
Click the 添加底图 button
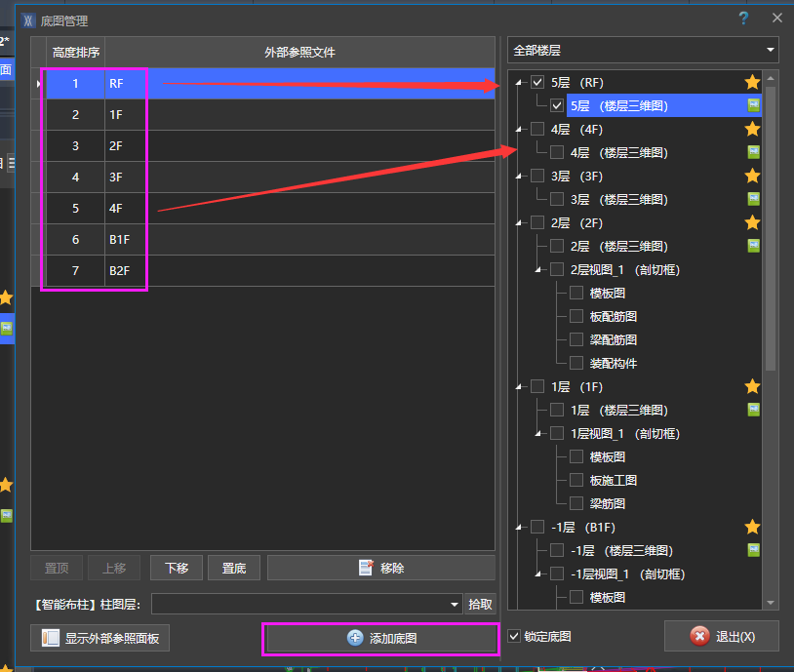tap(381, 638)
